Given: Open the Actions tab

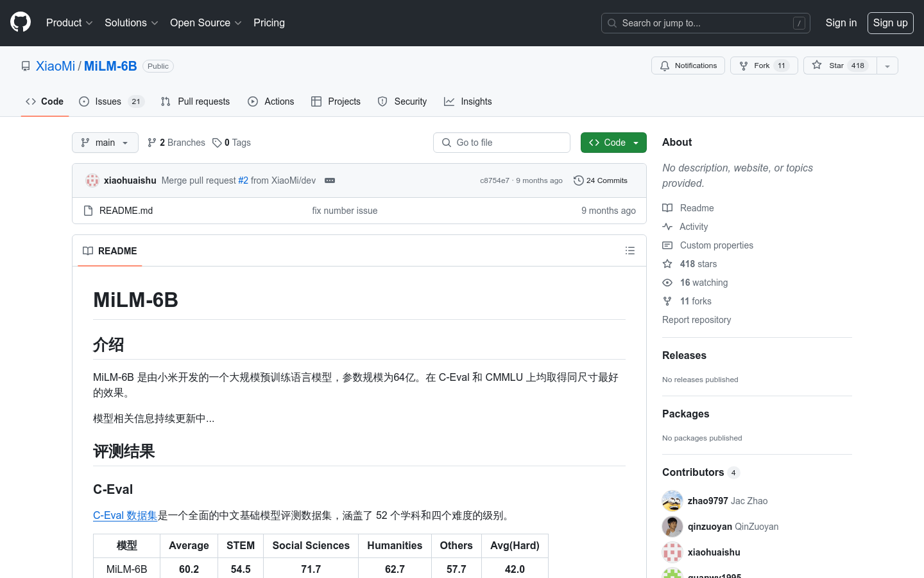Looking at the screenshot, I should pos(271,101).
